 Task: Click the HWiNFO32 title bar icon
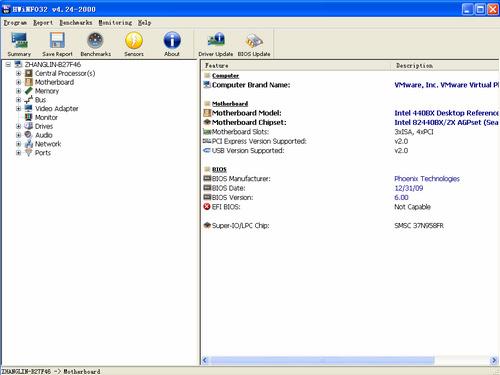tap(6, 9)
